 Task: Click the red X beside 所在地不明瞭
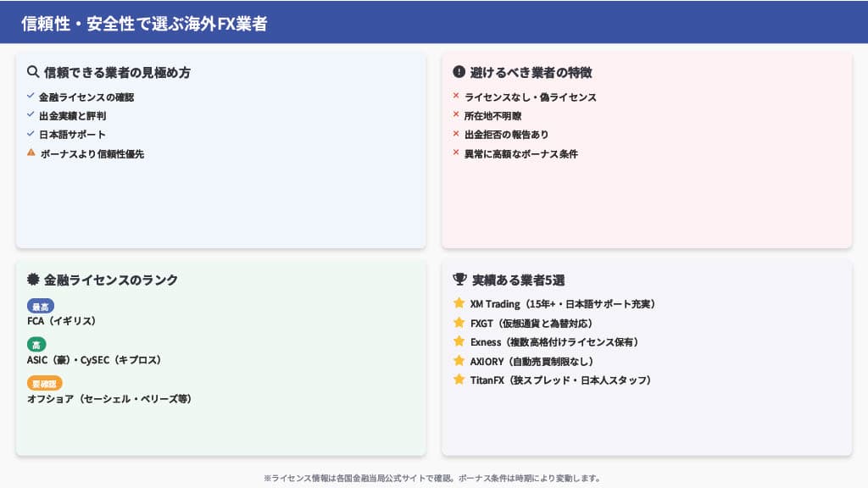pos(456,115)
